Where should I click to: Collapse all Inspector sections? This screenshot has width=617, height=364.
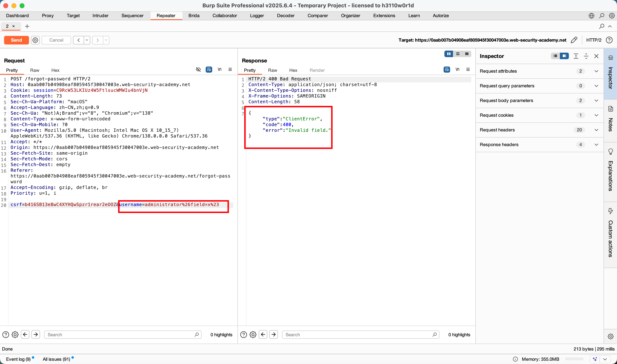(586, 56)
